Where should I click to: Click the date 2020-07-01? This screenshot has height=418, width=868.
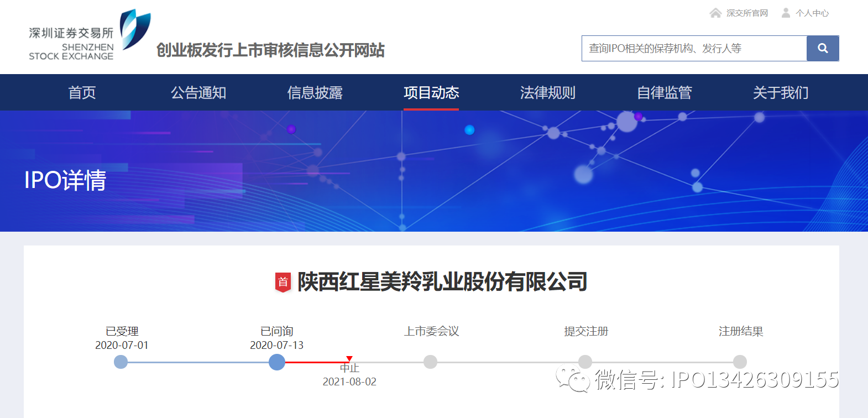tap(122, 345)
